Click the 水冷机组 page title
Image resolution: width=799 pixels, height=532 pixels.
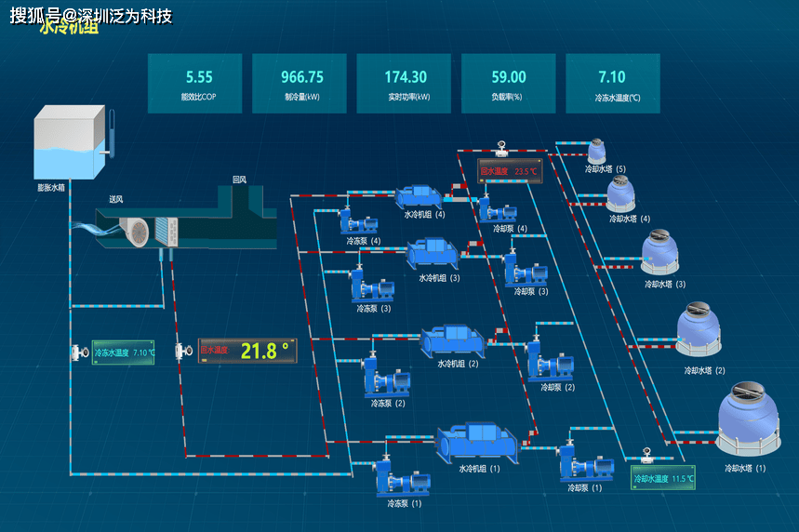[x=69, y=28]
